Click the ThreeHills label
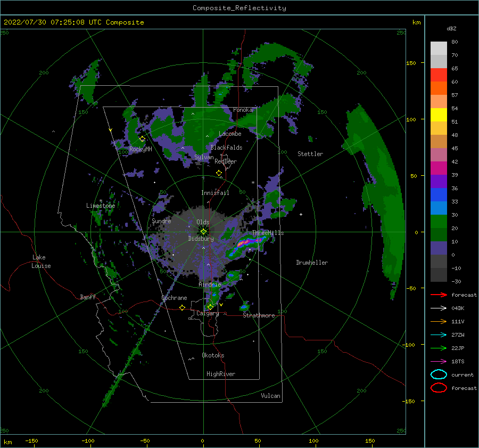The height and width of the screenshot is (448, 479). [268, 233]
